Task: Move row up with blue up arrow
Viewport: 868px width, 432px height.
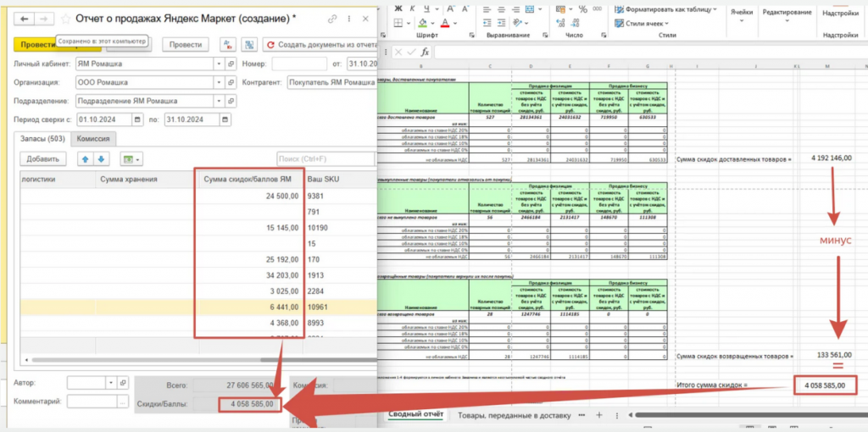Action: coord(85,158)
